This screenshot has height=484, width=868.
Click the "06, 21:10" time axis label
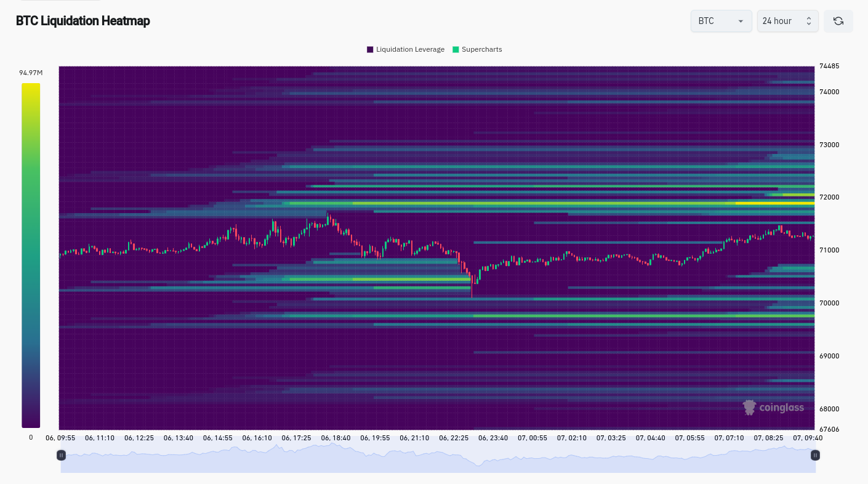(415, 438)
